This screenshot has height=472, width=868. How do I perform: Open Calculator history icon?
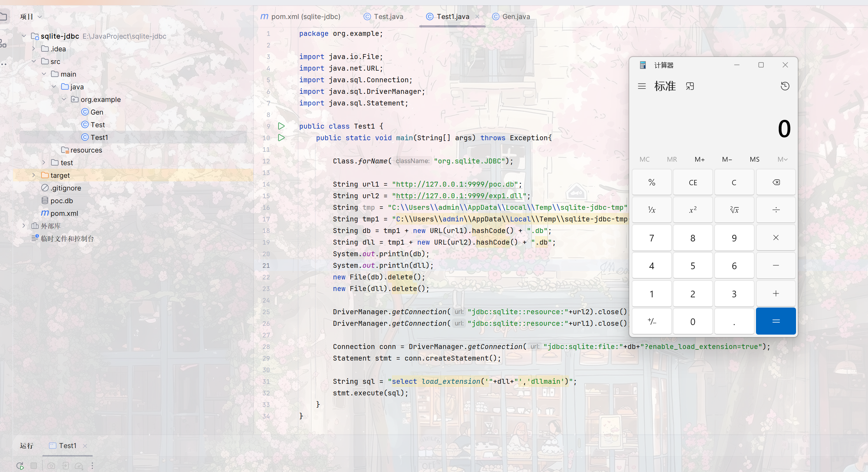tap(785, 86)
